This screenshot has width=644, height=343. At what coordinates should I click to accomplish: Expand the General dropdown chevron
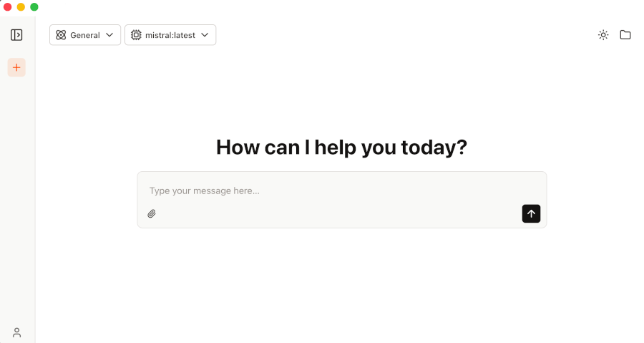[109, 35]
